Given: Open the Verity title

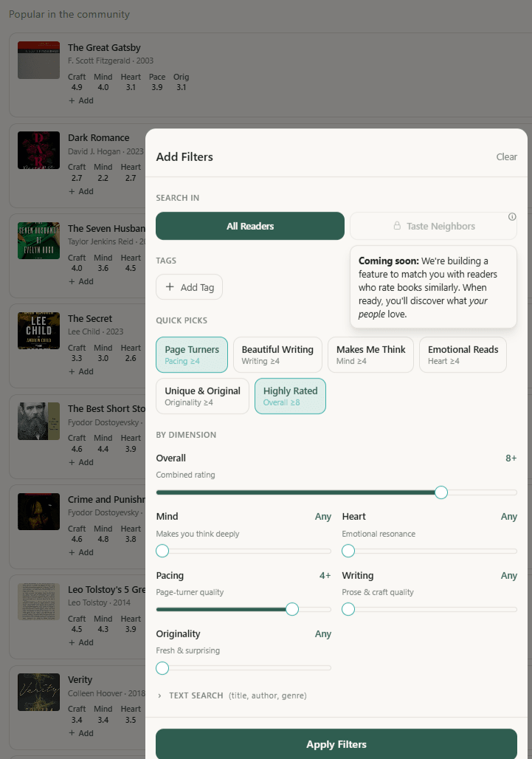Looking at the screenshot, I should coord(80,679).
